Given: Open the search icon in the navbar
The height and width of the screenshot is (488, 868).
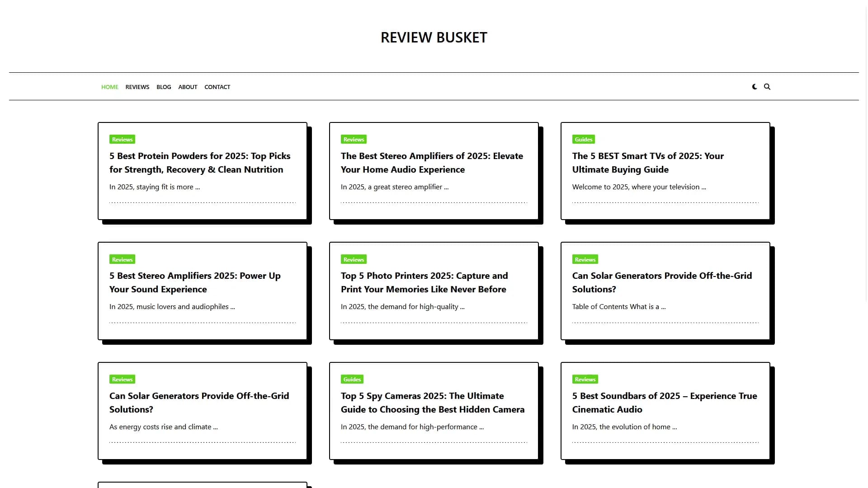Looking at the screenshot, I should pyautogui.click(x=767, y=87).
